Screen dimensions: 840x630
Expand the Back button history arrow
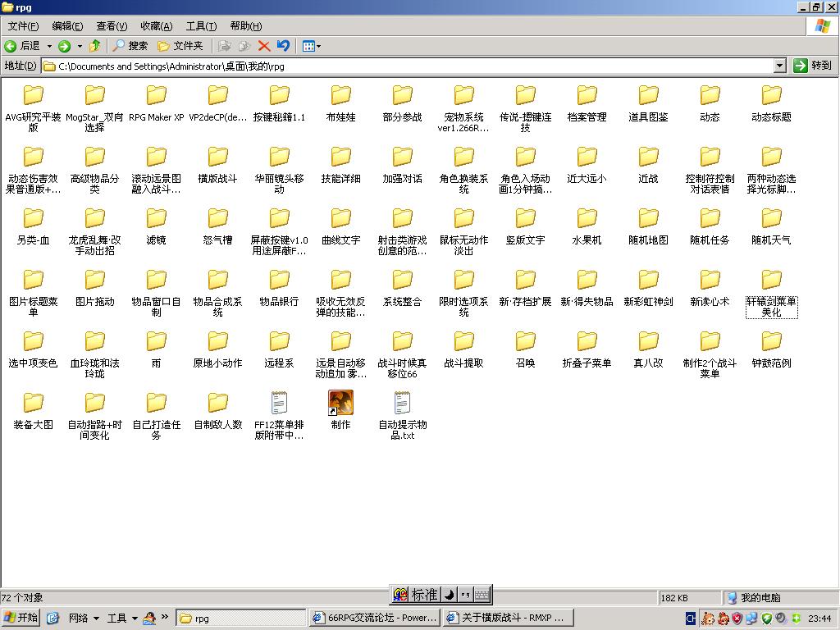coord(49,46)
